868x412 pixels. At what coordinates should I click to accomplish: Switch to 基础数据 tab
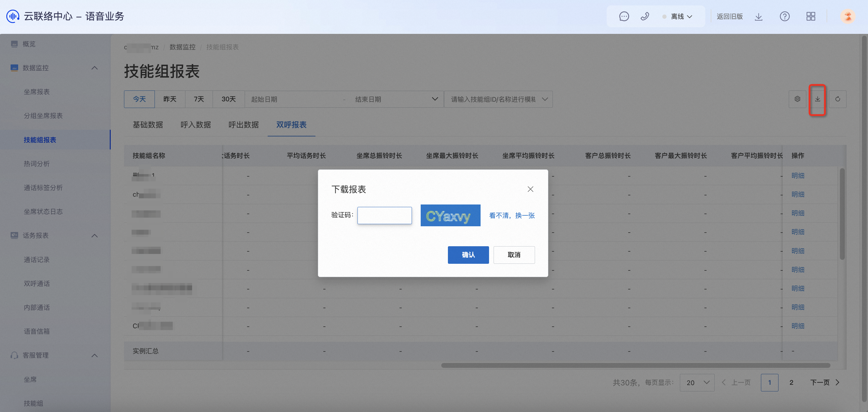(148, 125)
